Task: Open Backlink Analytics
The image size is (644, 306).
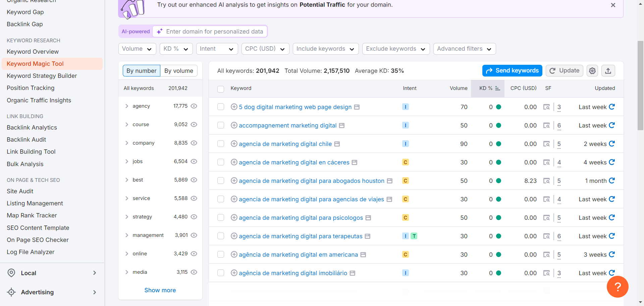Action: (32, 127)
